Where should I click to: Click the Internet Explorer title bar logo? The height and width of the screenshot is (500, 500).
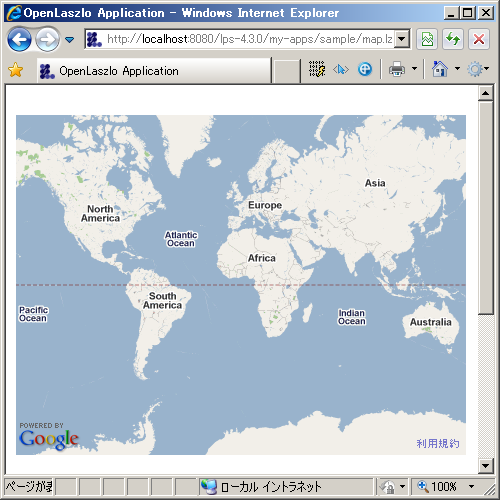[14, 13]
